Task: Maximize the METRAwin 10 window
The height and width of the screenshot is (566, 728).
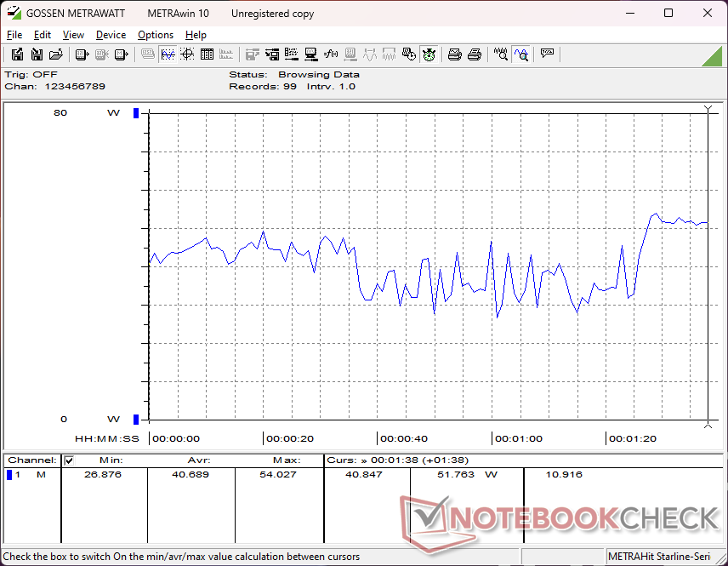Action: (x=668, y=13)
